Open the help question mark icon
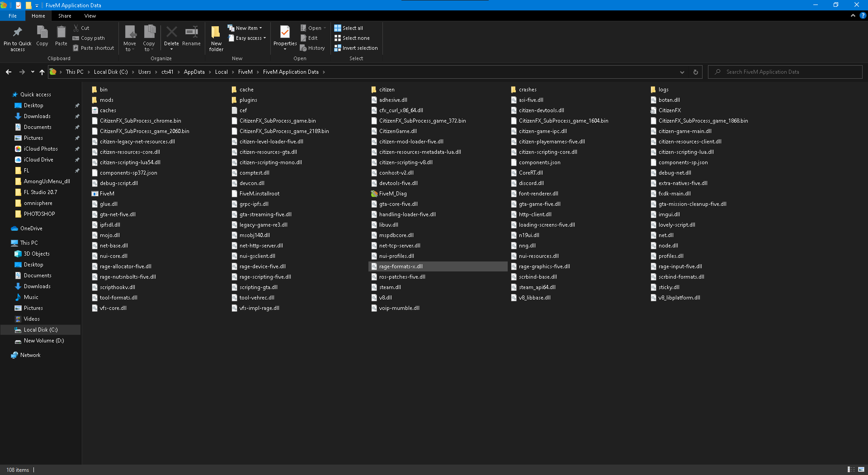868x475 pixels. coord(863,16)
